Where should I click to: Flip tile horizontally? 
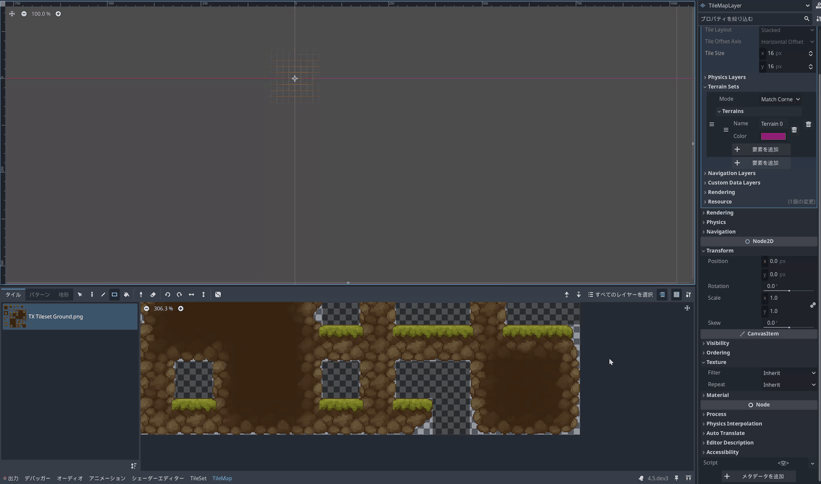pyautogui.click(x=191, y=294)
